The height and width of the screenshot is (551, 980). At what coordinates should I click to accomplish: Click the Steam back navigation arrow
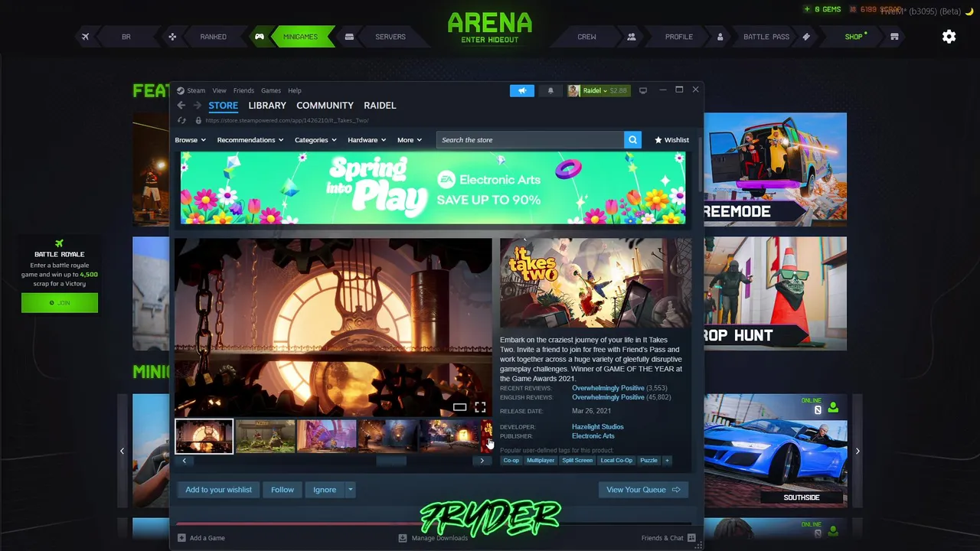[x=181, y=106]
